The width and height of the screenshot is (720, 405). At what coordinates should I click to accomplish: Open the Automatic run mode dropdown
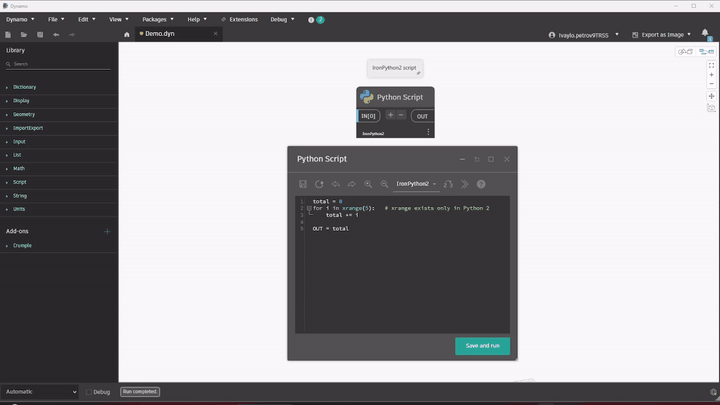tap(39, 392)
